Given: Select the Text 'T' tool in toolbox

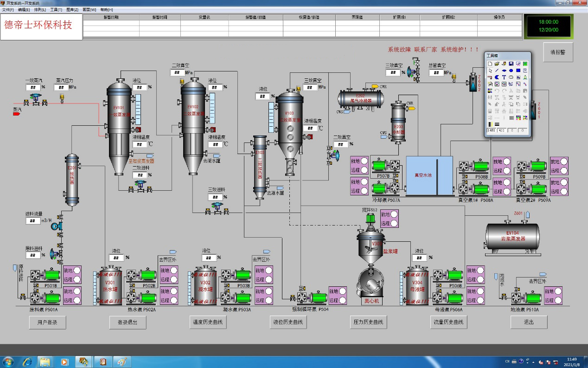Looking at the screenshot, I should pyautogui.click(x=504, y=77).
